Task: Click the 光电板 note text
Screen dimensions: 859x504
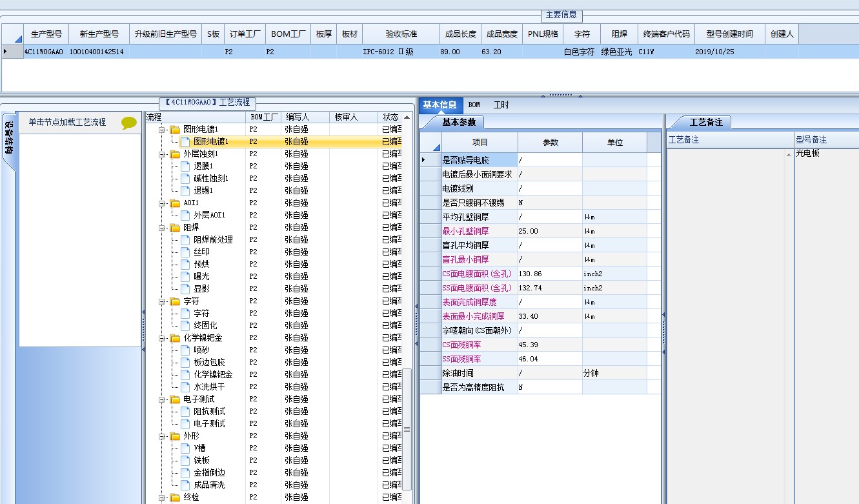Action: [807, 153]
